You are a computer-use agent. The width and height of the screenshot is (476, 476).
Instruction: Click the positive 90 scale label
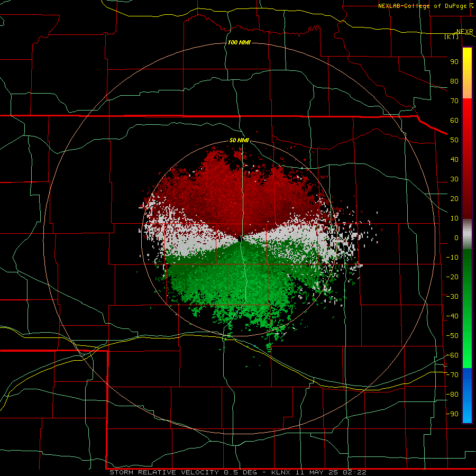(454, 62)
